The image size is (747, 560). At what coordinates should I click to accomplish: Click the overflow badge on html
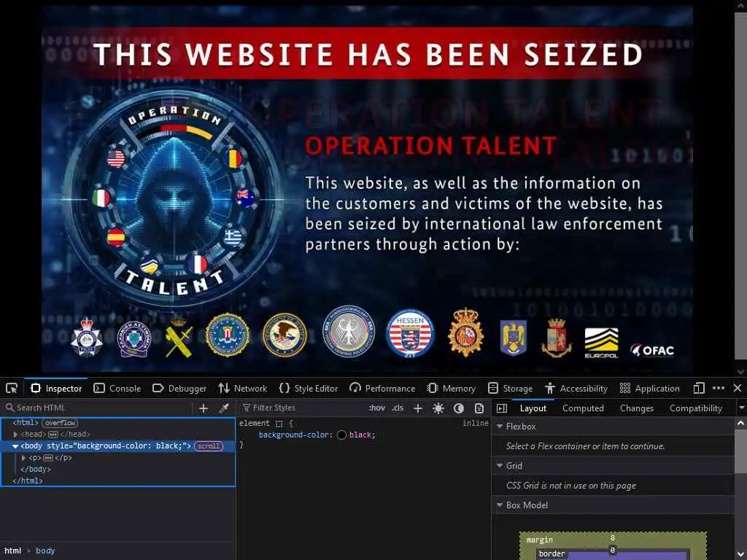[60, 423]
